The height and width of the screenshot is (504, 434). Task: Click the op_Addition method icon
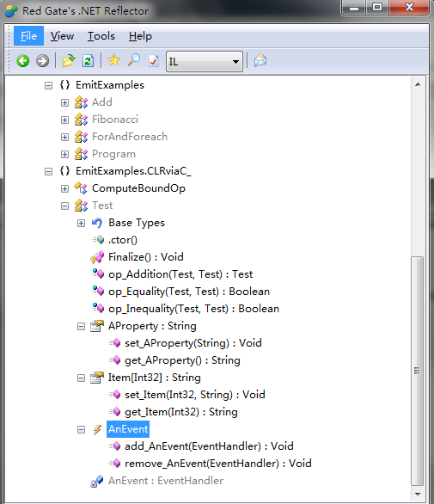point(98,274)
